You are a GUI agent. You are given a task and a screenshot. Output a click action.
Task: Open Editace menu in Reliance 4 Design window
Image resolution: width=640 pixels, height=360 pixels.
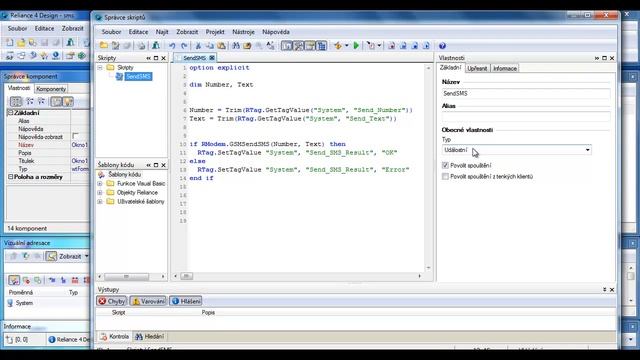[44, 29]
